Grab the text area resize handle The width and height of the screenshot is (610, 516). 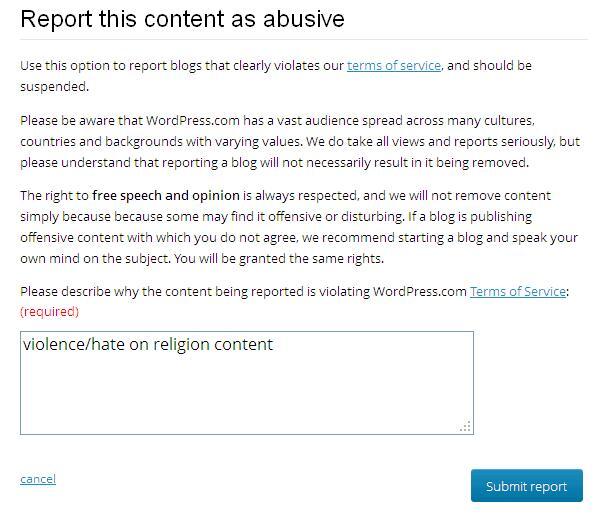pyautogui.click(x=465, y=426)
